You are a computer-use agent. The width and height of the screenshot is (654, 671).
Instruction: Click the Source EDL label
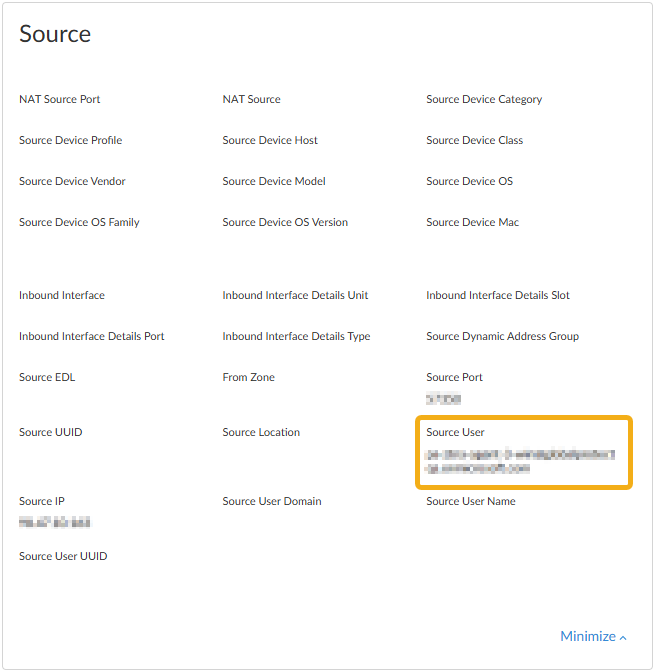47,377
